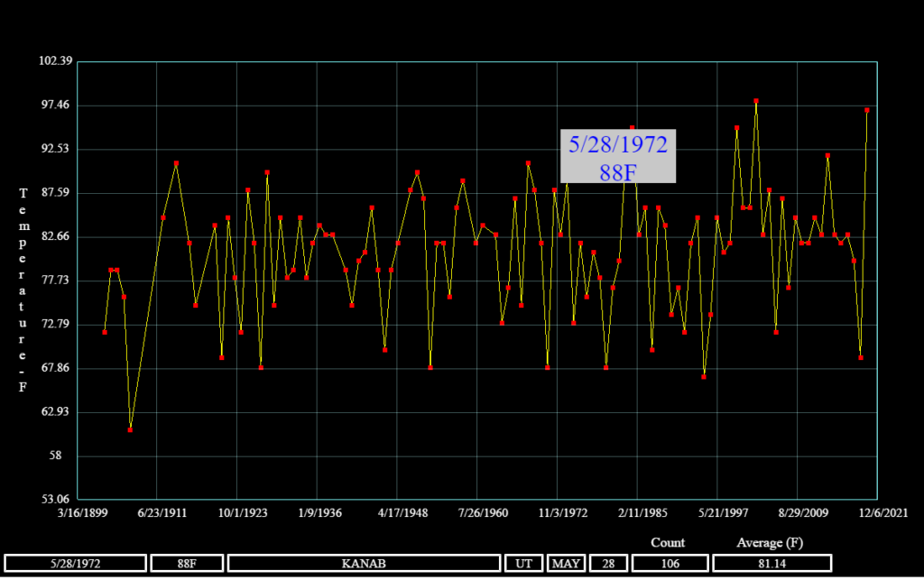924x580 pixels.
Task: Click the 6/23/1911 x-axis date
Action: tap(162, 513)
